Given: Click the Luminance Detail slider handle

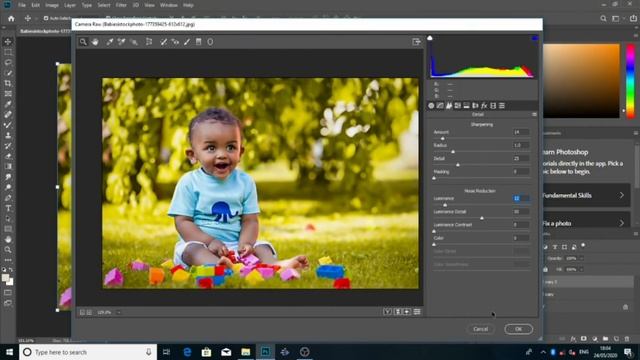Looking at the screenshot, I should (x=482, y=218).
